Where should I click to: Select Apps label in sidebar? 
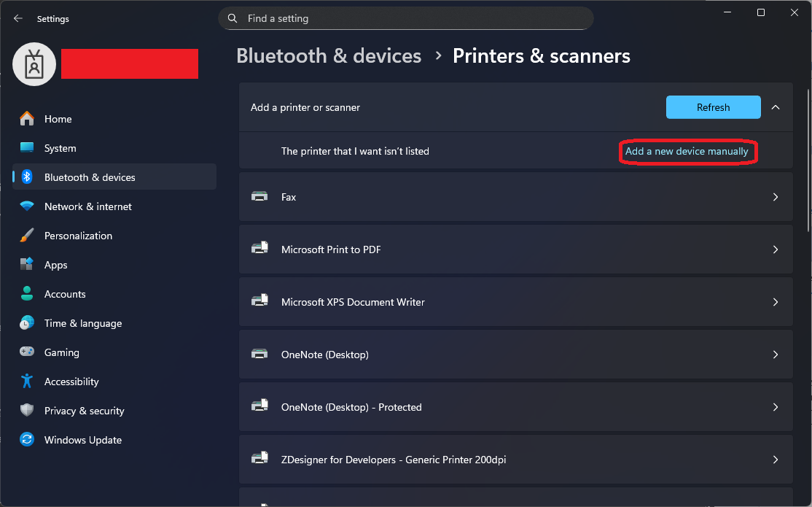[56, 265]
